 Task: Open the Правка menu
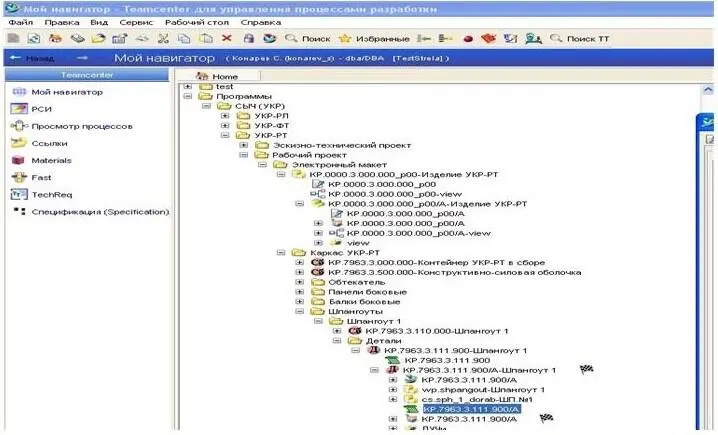[x=62, y=22]
